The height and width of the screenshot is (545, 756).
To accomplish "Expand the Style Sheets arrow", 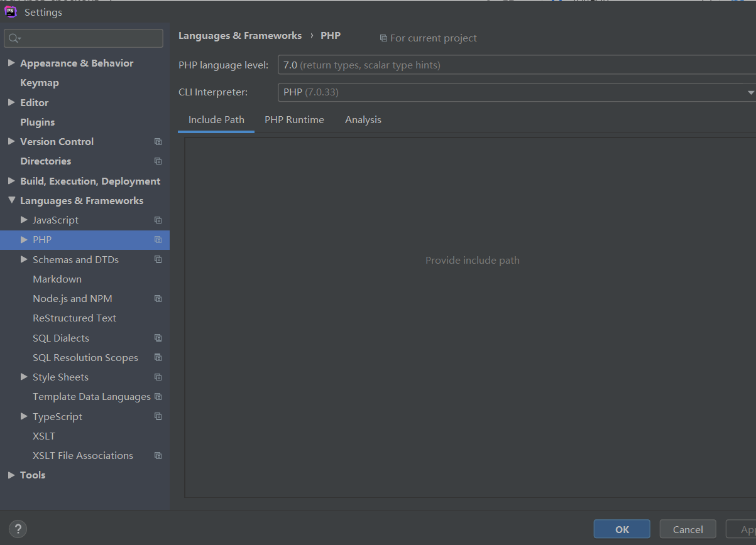I will pos(24,377).
